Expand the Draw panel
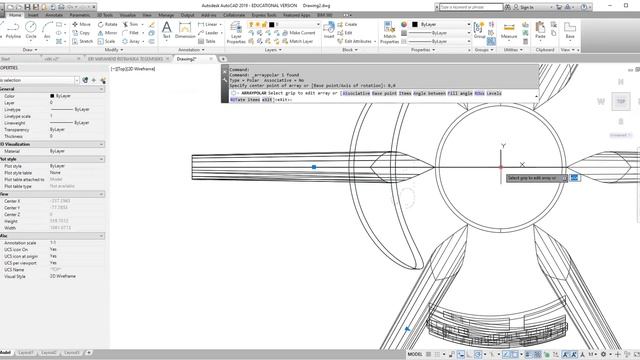Viewport: 640px width, 360px height. (x=30, y=50)
